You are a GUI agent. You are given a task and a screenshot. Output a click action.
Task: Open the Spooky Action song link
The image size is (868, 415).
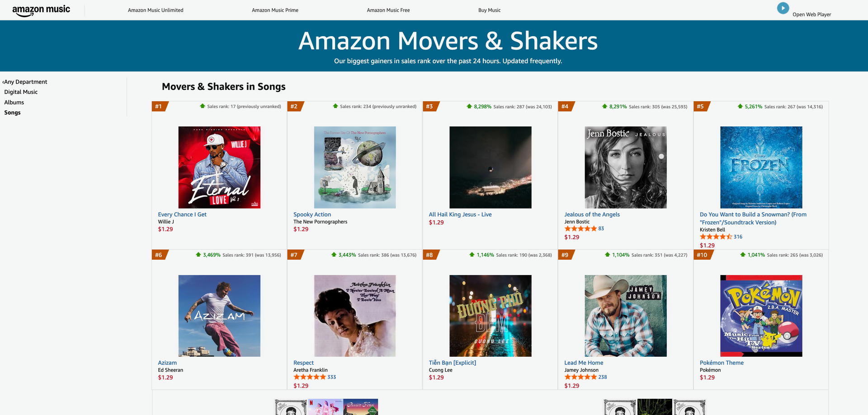[x=312, y=214]
